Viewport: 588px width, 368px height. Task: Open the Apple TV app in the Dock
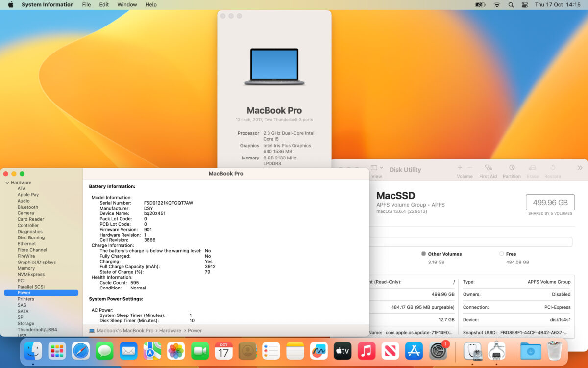point(343,351)
